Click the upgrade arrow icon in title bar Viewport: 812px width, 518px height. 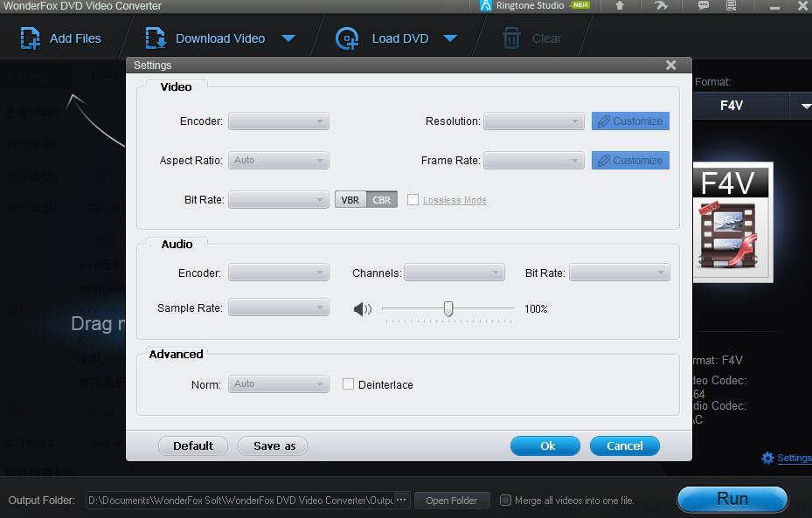click(x=620, y=6)
